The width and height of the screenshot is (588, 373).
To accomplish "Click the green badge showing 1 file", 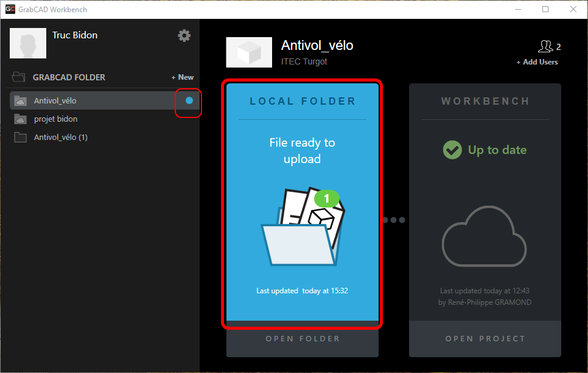I will tap(327, 198).
